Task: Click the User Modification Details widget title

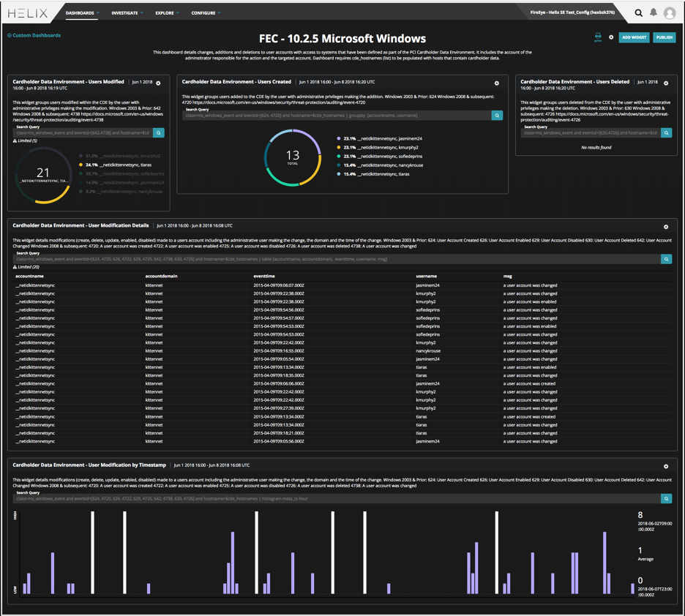Action: (x=81, y=225)
